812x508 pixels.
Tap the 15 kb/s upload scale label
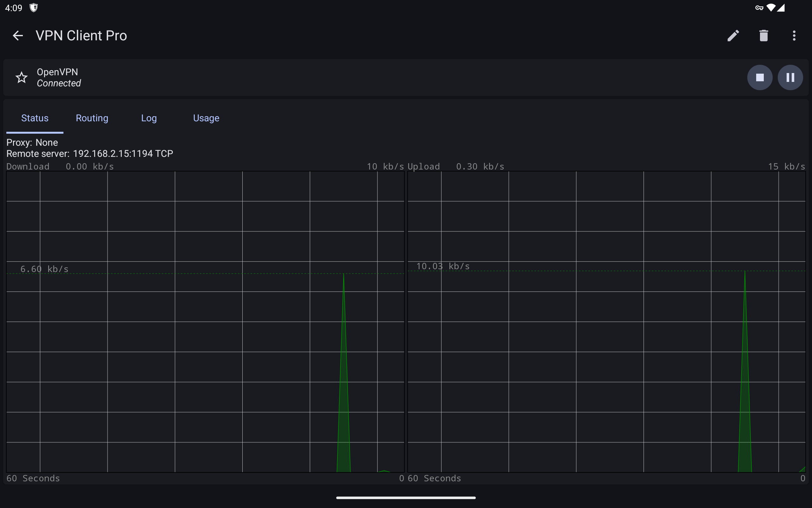pyautogui.click(x=787, y=167)
